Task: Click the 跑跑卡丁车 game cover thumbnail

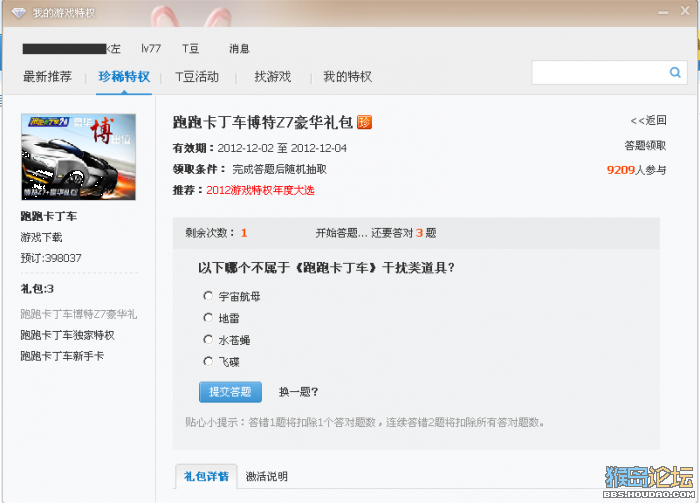Action: click(x=79, y=157)
